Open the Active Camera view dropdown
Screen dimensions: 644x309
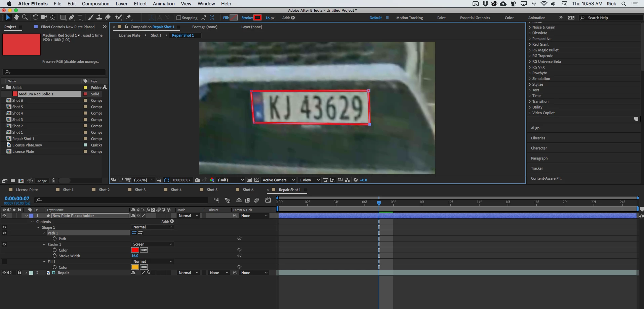(x=279, y=180)
